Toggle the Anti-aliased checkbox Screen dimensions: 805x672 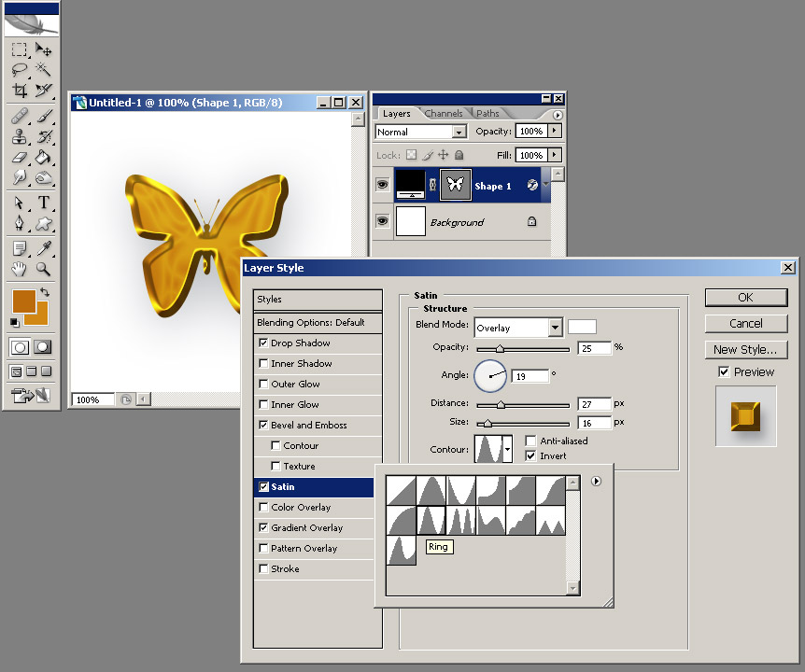coord(530,441)
